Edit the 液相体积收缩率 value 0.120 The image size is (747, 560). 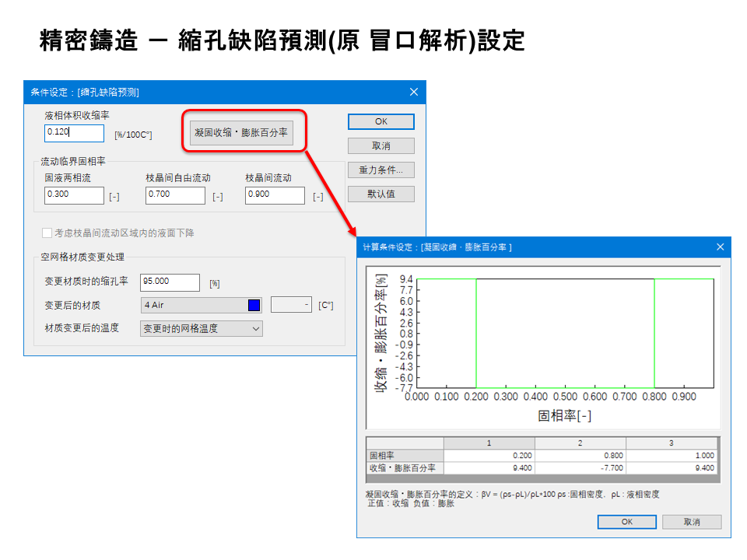pyautogui.click(x=73, y=134)
